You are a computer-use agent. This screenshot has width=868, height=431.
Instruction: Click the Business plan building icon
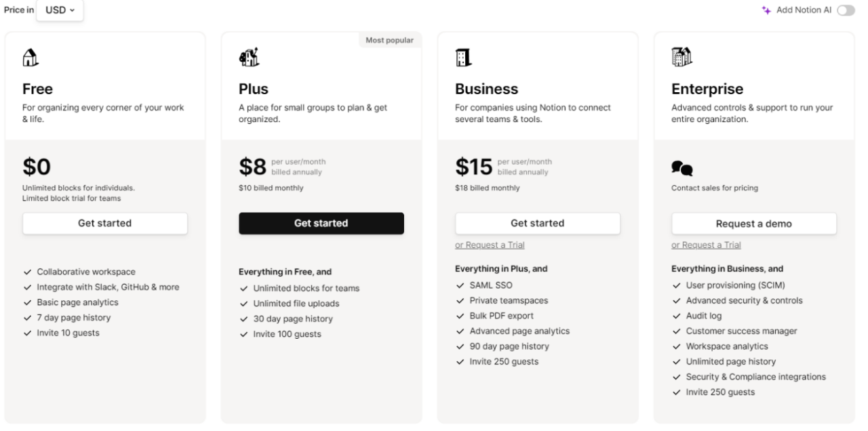[463, 58]
